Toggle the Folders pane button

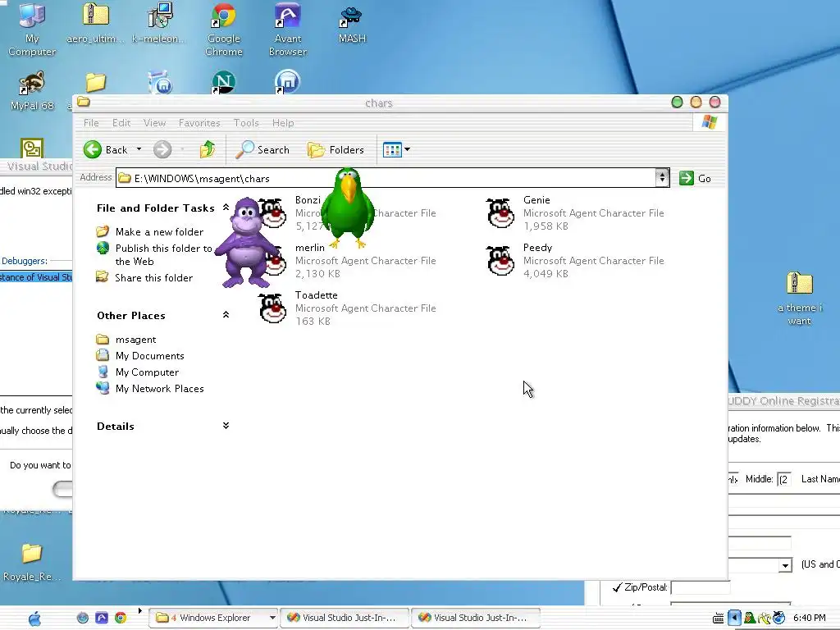(336, 149)
